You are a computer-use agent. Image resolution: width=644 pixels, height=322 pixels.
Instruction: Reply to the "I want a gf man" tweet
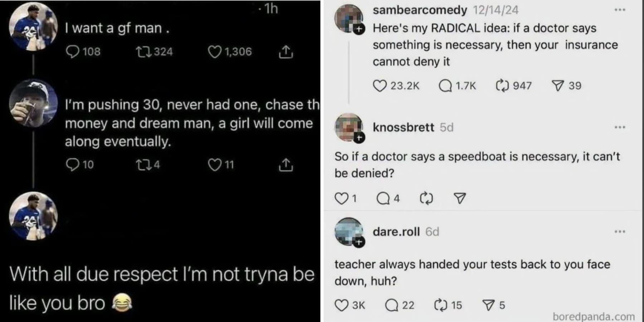pyautogui.click(x=73, y=52)
